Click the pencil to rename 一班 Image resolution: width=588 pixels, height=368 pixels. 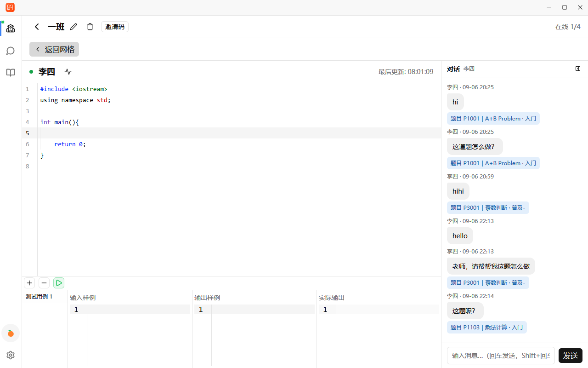[x=73, y=27]
